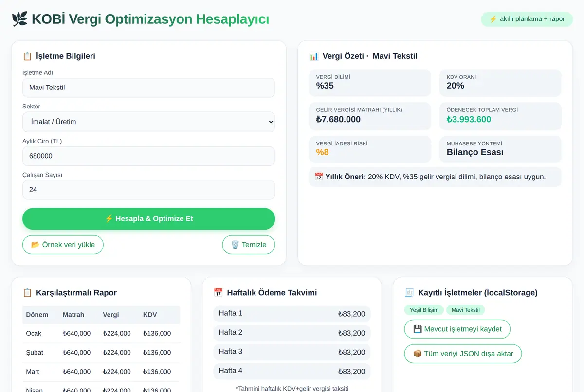The image size is (584, 392).
Task: Click the KDV ORANI 20% card
Action: 500,83
